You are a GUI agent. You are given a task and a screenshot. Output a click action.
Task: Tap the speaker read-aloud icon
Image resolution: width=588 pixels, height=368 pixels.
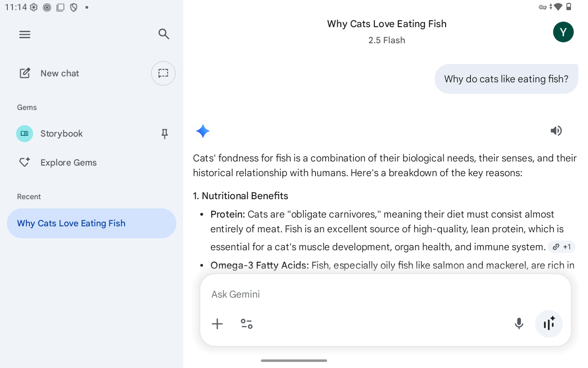(556, 131)
